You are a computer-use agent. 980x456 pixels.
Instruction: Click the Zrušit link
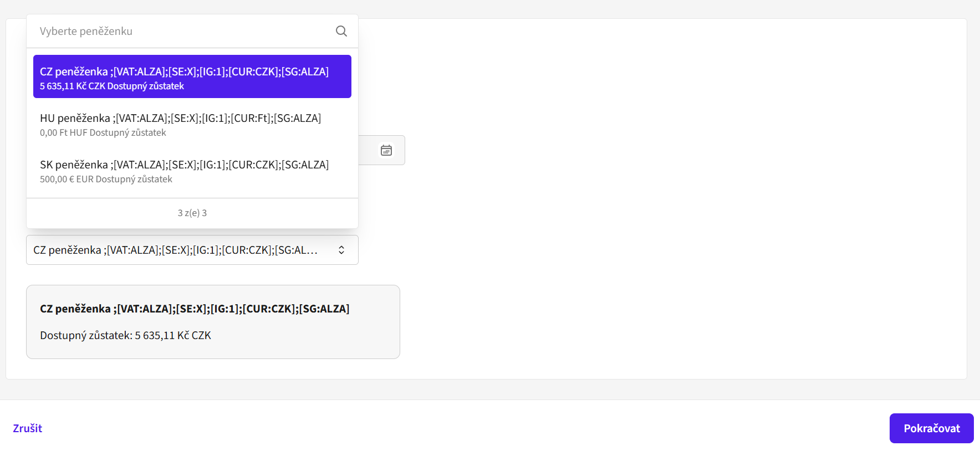[x=28, y=428]
